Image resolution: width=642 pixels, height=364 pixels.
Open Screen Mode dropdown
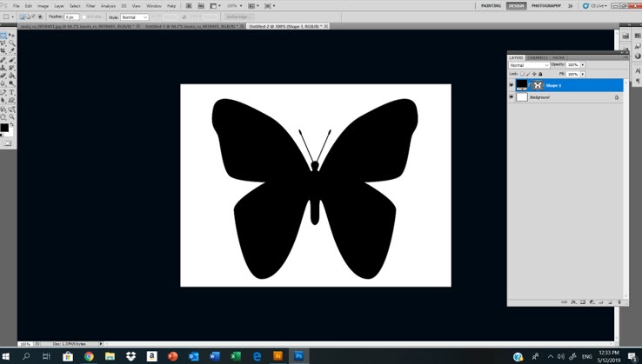pos(270,6)
